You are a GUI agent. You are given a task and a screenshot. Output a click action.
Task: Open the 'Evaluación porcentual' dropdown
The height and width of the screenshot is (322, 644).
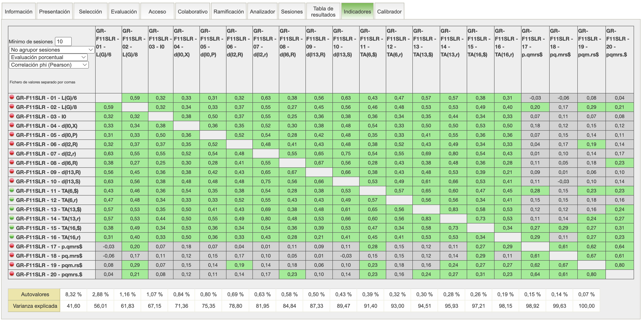coord(48,57)
